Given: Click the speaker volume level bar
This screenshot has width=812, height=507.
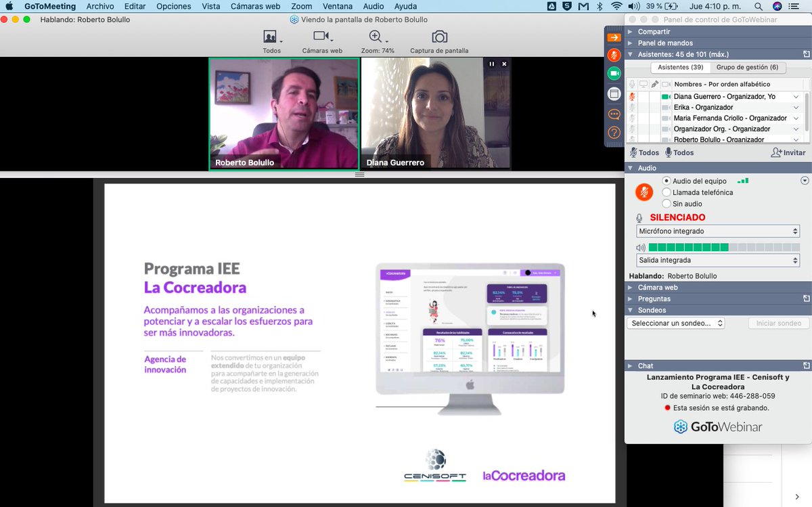Looking at the screenshot, I should click(724, 247).
